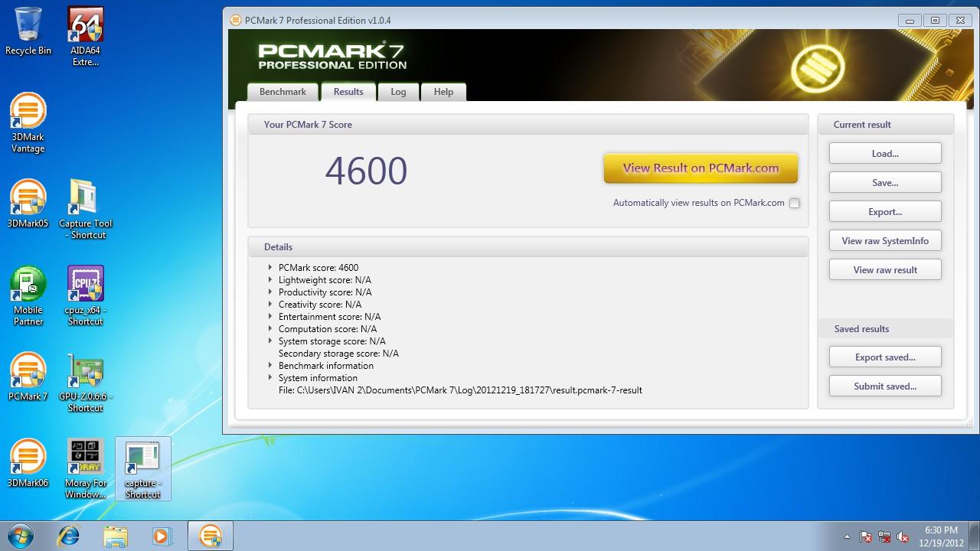Click View raw result button
This screenshot has width=980, height=551.
tap(885, 270)
